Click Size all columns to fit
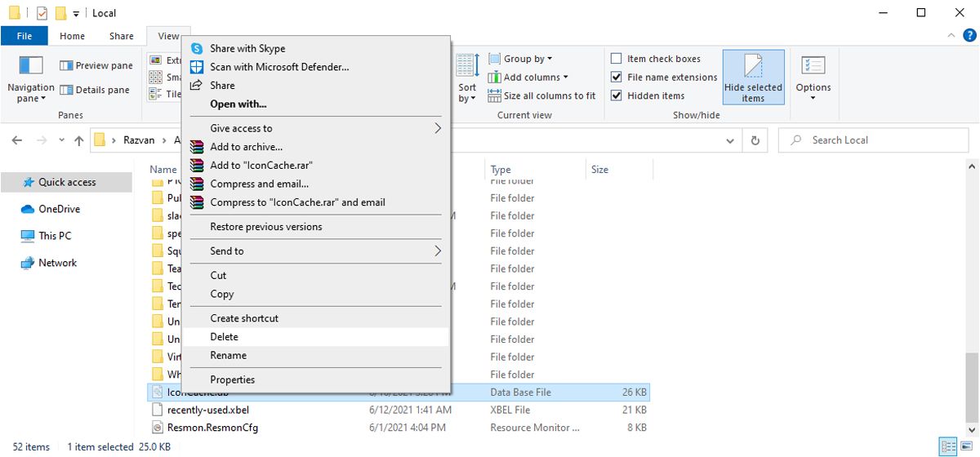The height and width of the screenshot is (457, 980). (542, 95)
